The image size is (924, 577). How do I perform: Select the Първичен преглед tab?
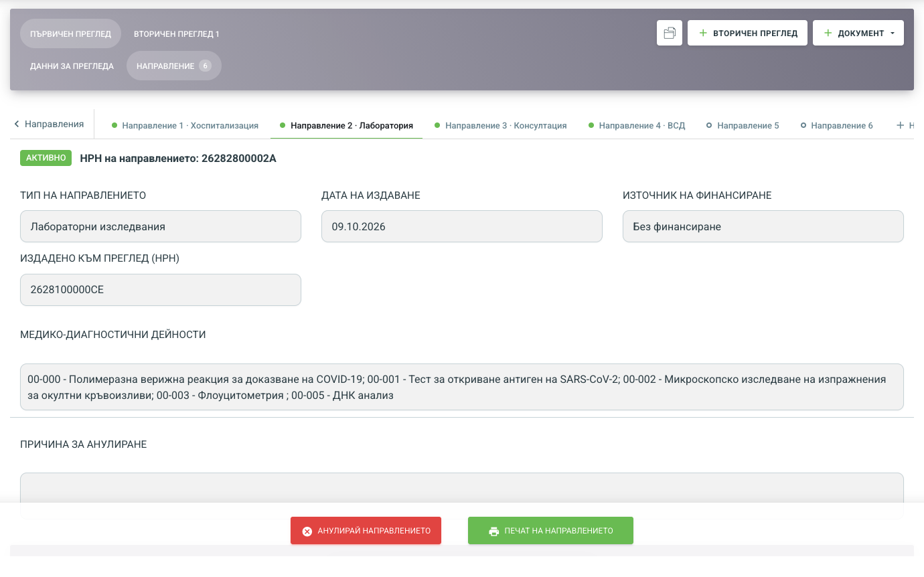click(70, 33)
